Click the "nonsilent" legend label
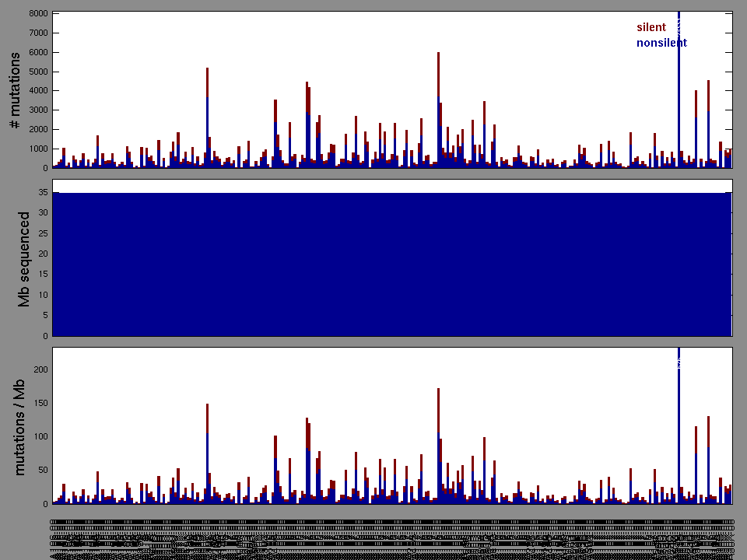747x560 pixels. 661,43
